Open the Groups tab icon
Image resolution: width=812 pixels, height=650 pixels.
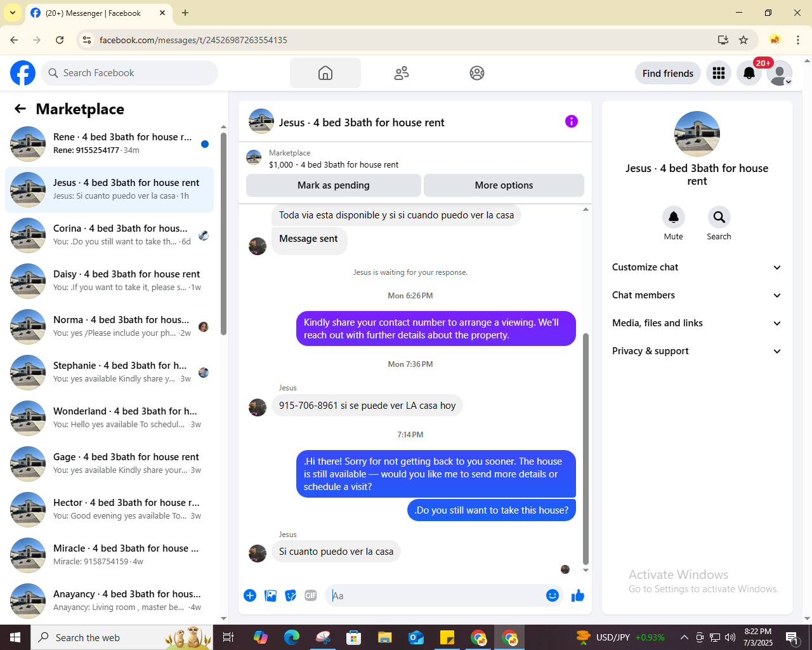477,73
